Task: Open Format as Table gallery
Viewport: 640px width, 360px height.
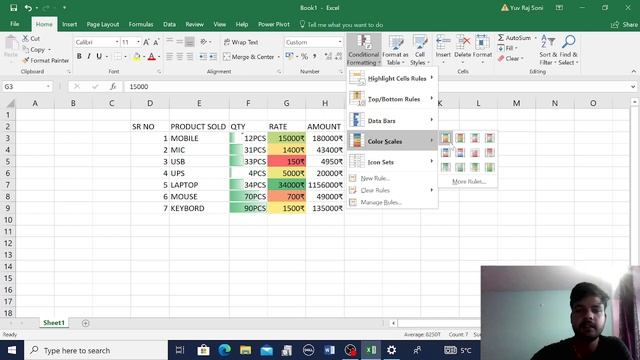Action: 395,50
